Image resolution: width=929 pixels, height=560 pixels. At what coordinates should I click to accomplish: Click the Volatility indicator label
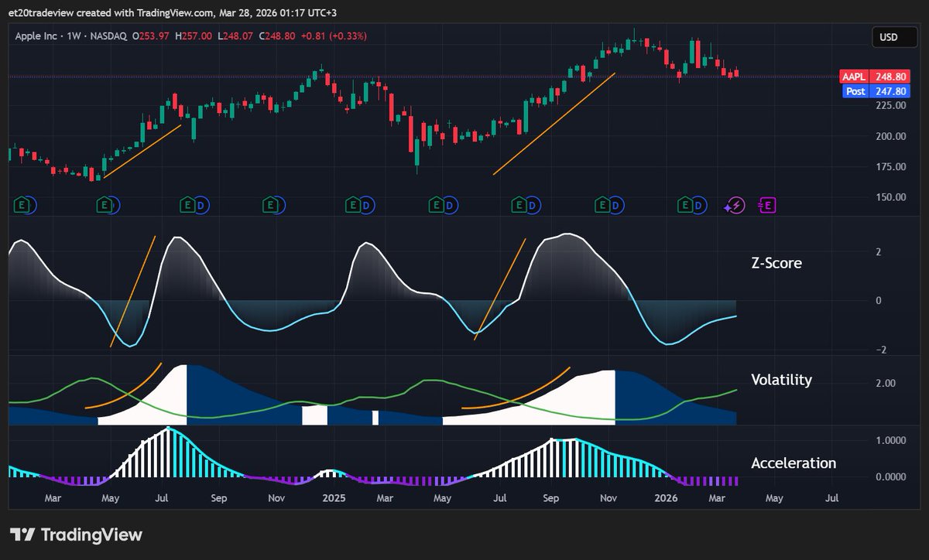(781, 380)
